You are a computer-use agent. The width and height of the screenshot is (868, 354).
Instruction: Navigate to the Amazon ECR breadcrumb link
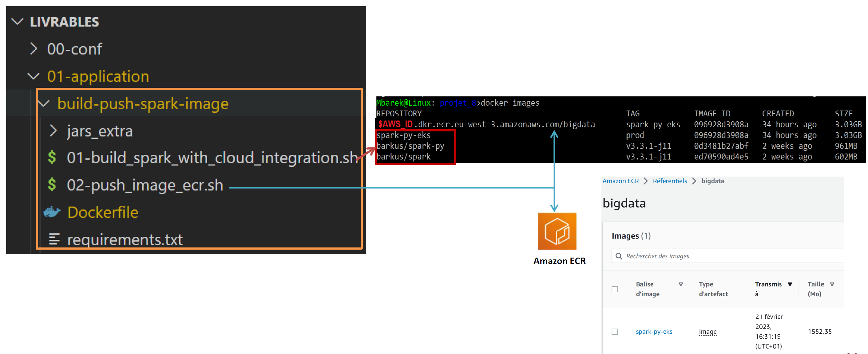(x=620, y=181)
